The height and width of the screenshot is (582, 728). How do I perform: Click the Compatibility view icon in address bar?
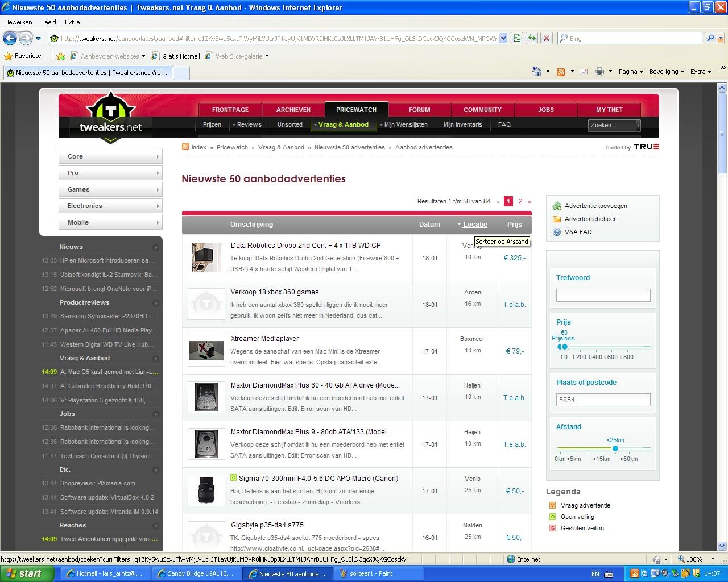click(517, 38)
